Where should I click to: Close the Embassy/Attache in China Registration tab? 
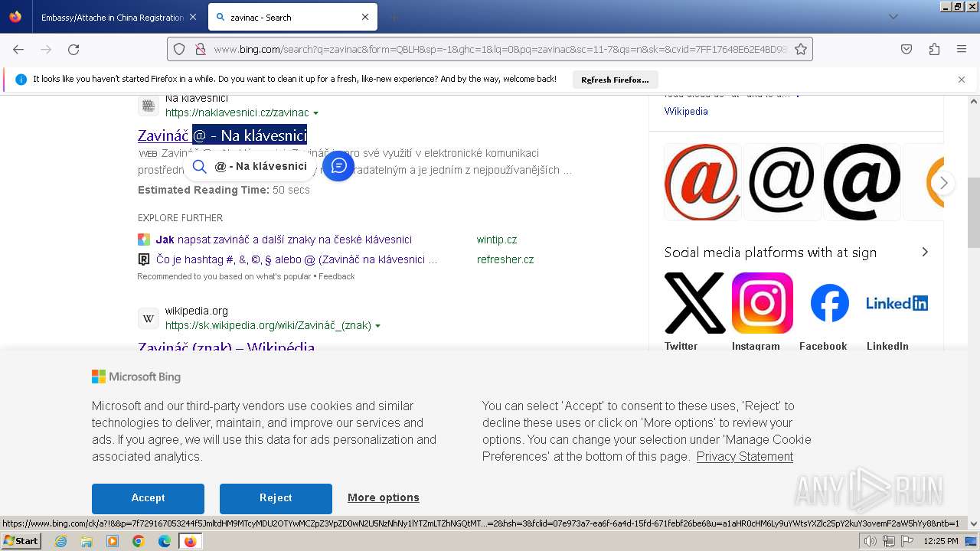192,17
